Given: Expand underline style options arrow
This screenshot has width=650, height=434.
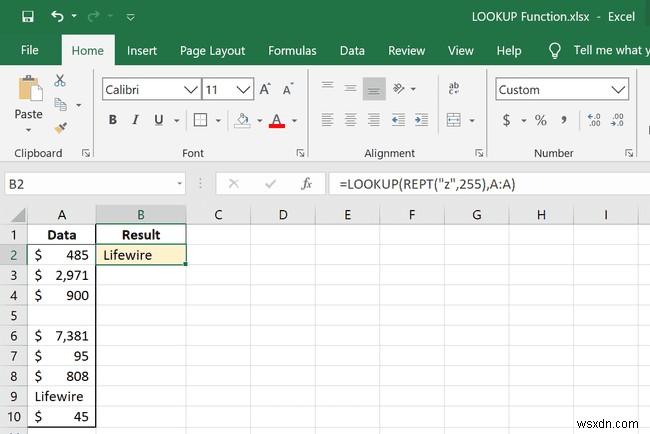Looking at the screenshot, I should [x=177, y=121].
